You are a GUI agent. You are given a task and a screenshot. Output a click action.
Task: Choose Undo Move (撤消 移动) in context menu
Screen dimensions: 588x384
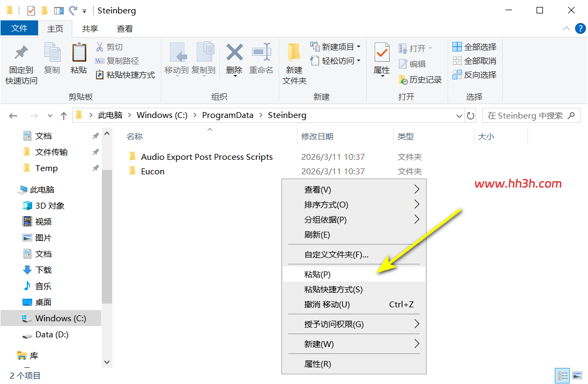354,305
